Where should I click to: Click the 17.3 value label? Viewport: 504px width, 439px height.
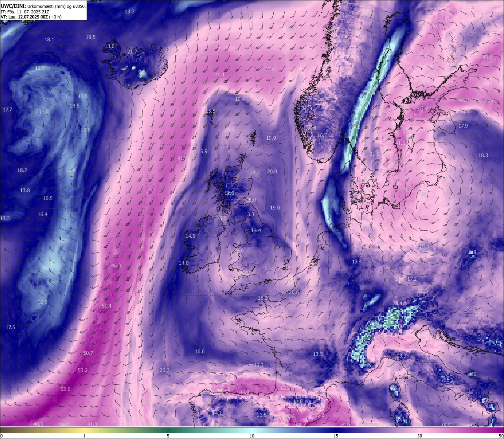click(259, 365)
